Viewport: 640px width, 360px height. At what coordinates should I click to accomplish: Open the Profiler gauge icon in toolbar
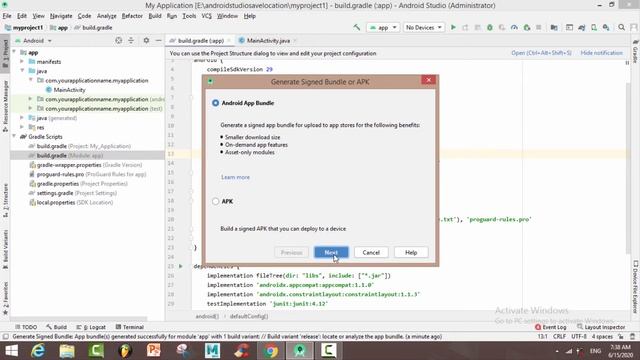tap(514, 27)
